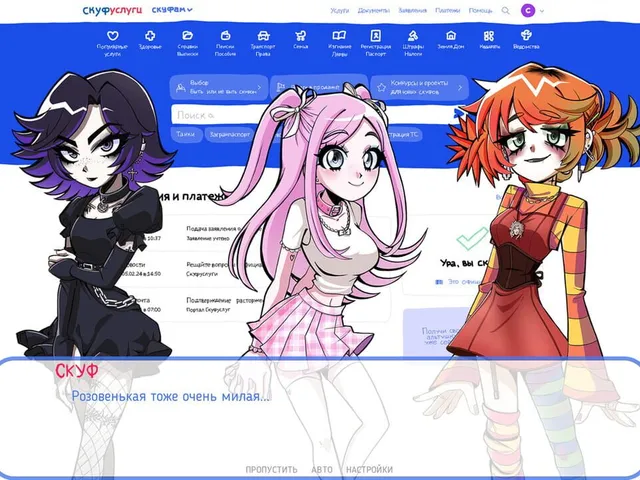
Task: Open the Справки Выписки folder icon
Action: coord(187,36)
